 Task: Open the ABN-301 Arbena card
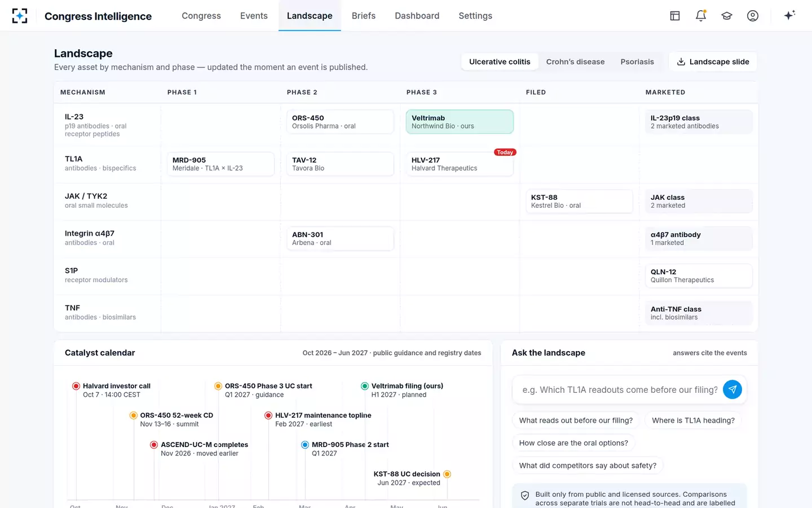tap(340, 239)
